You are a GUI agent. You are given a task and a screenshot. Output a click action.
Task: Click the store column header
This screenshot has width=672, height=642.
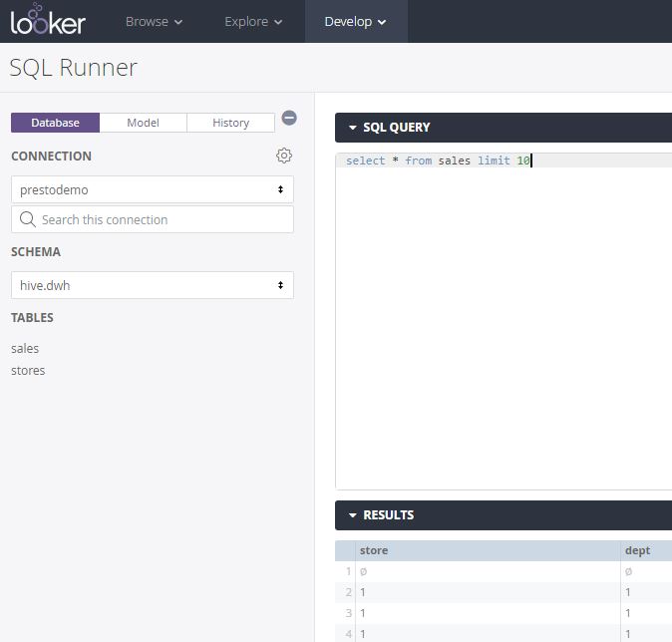(488, 550)
